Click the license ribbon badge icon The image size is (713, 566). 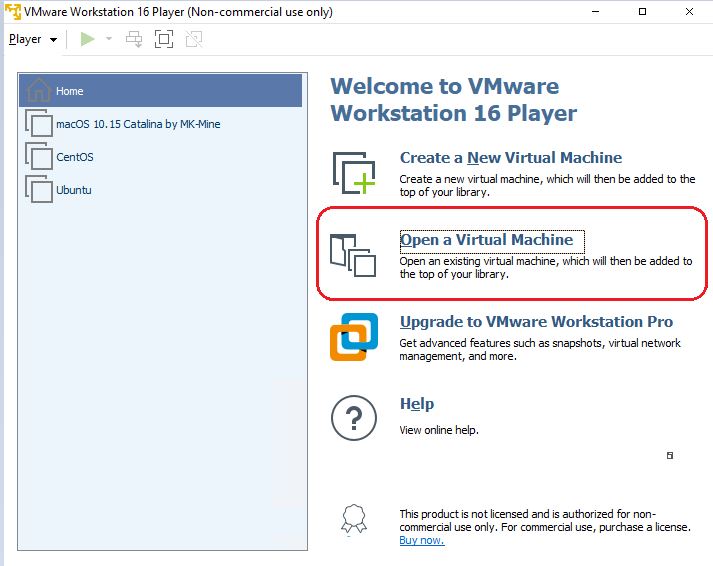tap(354, 520)
